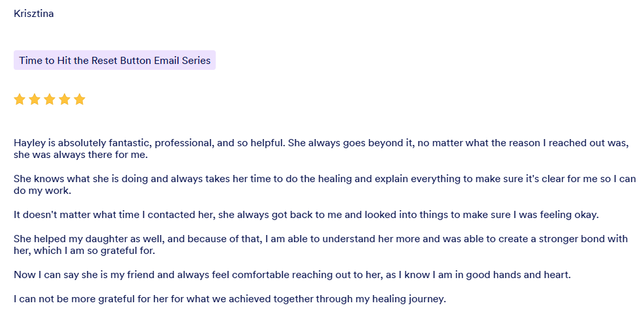This screenshot has height=314, width=644.
Task: Click the second gold rating star
Action: pos(35,99)
